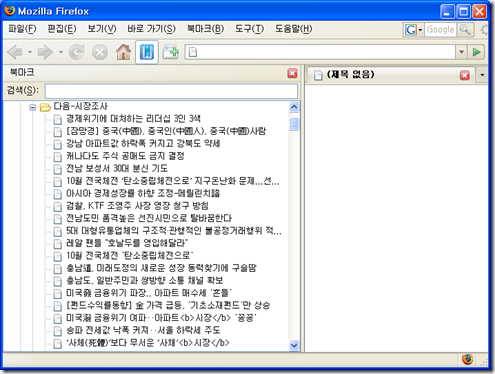Click the magnifier search icon
The image size is (495, 374).
(465, 30)
